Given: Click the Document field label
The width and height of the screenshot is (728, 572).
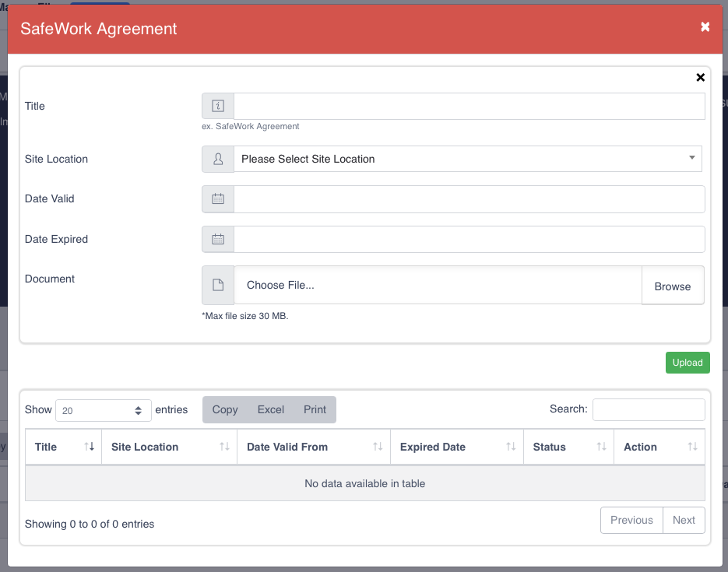Looking at the screenshot, I should click(x=50, y=279).
